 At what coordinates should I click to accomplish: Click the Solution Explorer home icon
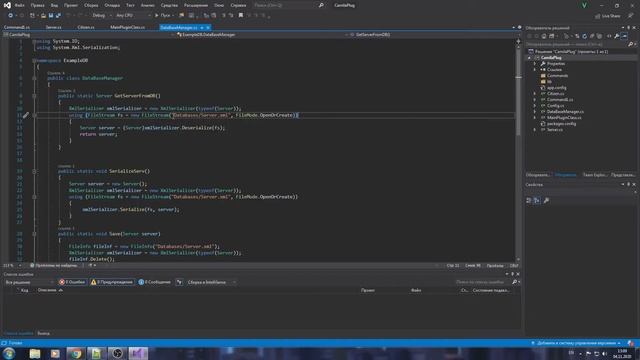tap(544, 36)
